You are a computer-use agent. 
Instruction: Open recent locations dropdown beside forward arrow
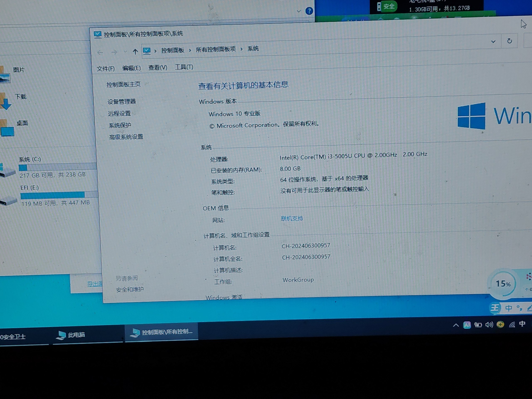pyautogui.click(x=125, y=52)
